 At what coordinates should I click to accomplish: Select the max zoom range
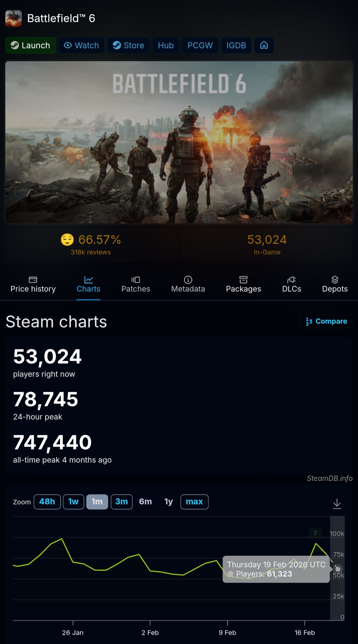194,502
